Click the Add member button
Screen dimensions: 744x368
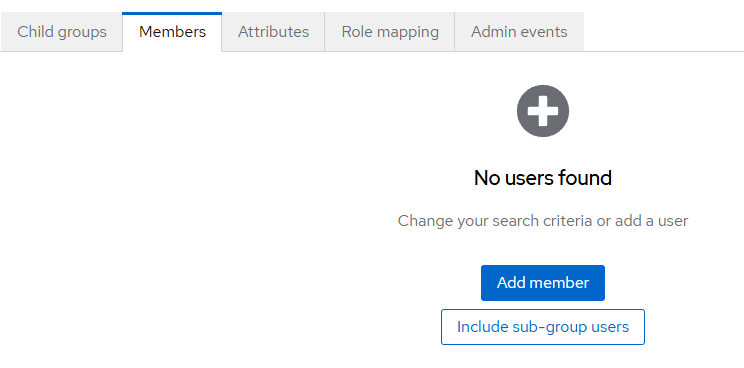(x=543, y=283)
